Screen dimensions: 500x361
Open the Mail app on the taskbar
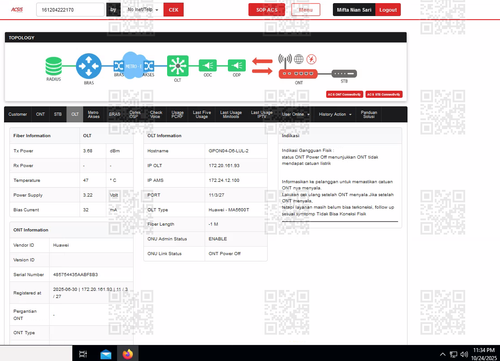click(x=106, y=354)
